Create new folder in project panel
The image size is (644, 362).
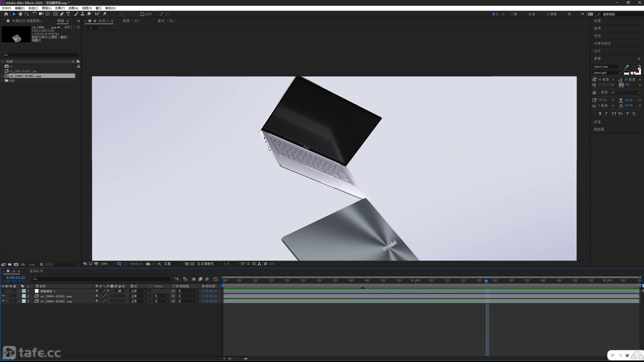(x=10, y=264)
